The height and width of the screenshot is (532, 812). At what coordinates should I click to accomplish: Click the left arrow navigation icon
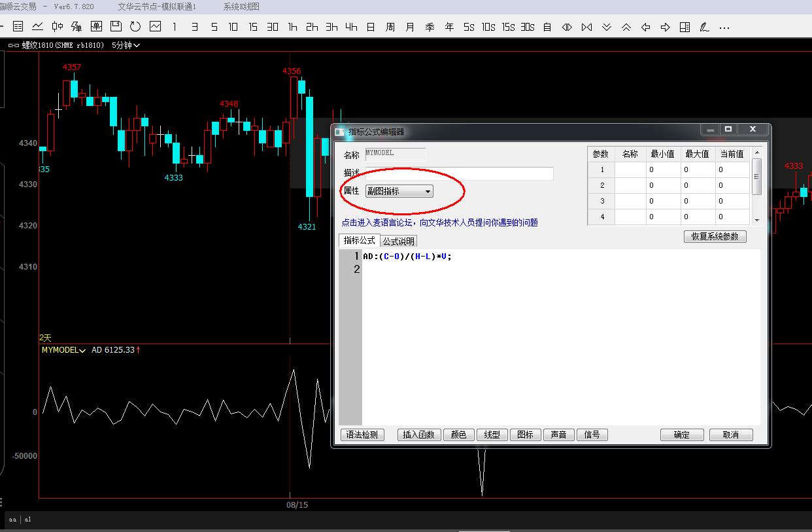pos(645,27)
